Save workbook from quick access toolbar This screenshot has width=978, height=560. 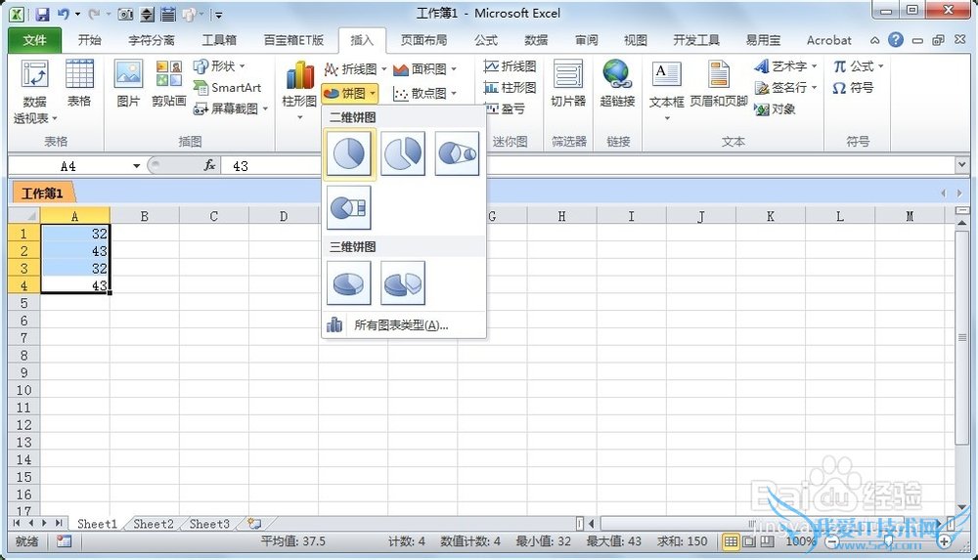pyautogui.click(x=42, y=14)
